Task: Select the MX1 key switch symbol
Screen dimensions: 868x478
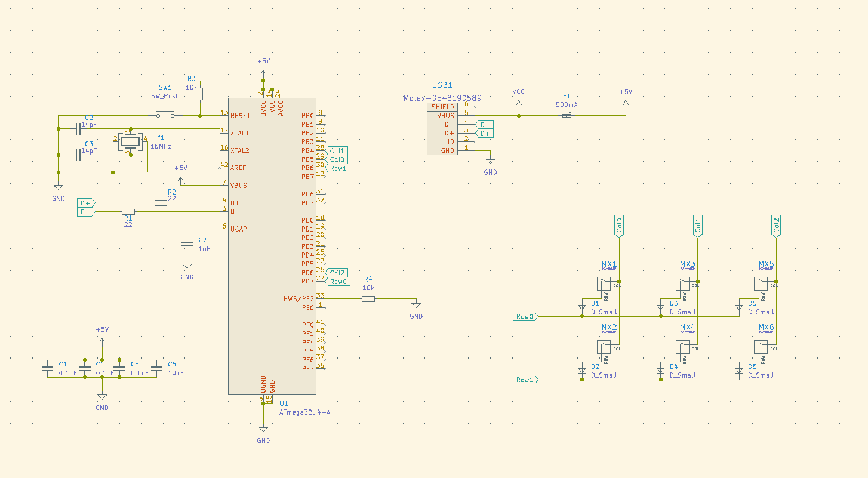Action: click(604, 284)
